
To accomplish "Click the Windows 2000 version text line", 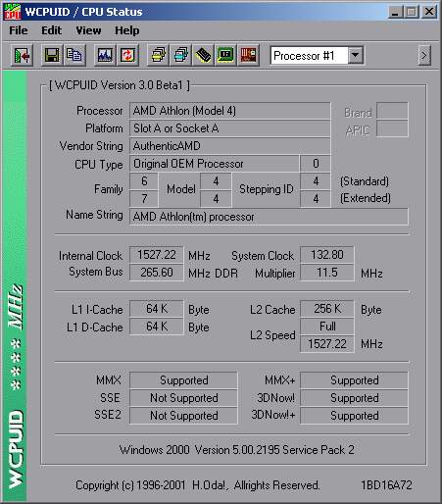I will (237, 450).
